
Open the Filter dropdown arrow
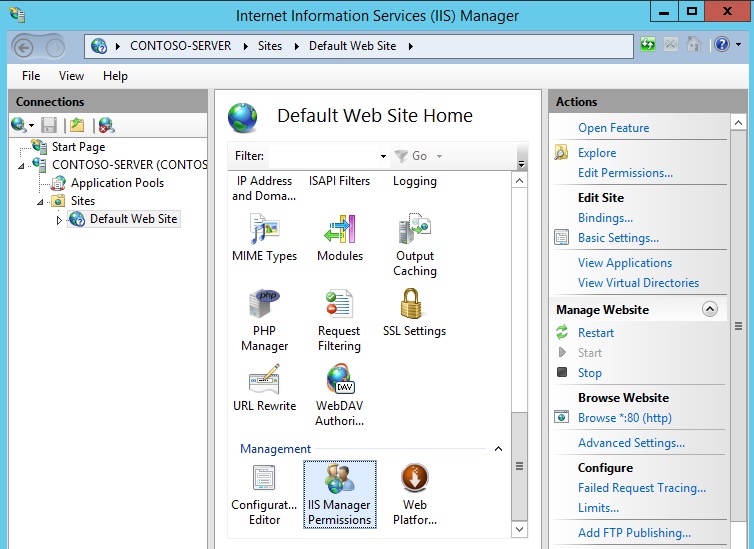[383, 157]
